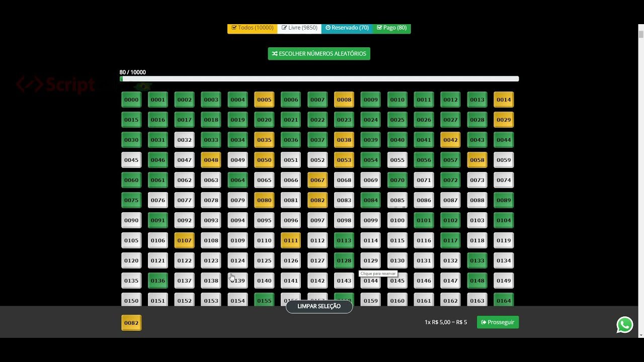Viewport: 644px width, 362px height.
Task: Click green number 0117
Action: point(450,240)
